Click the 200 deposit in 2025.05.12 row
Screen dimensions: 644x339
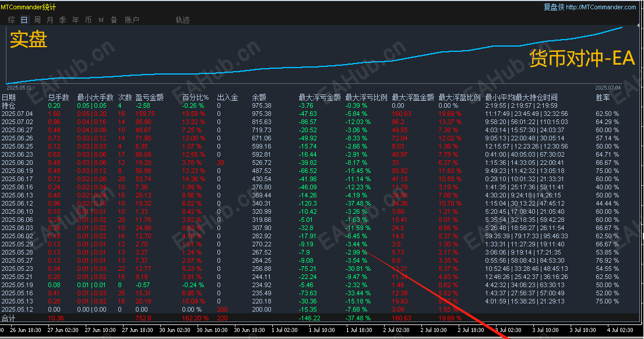[x=222, y=309]
